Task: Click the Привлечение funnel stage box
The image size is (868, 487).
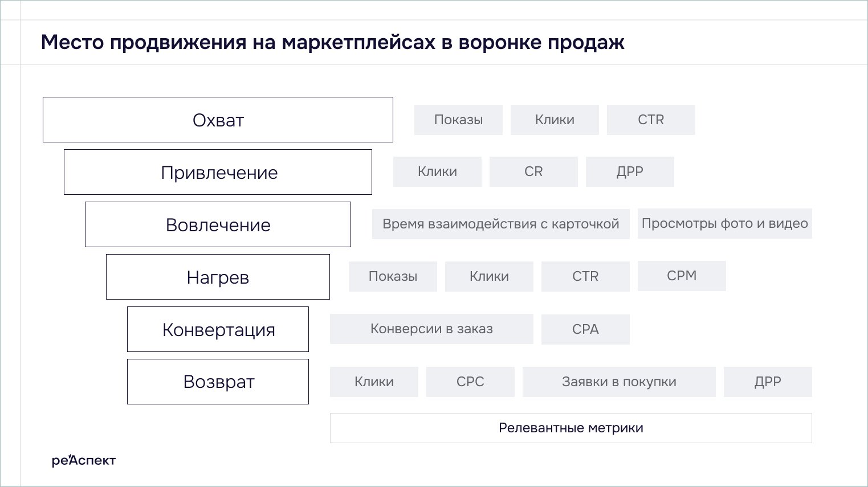Action: pos(218,172)
